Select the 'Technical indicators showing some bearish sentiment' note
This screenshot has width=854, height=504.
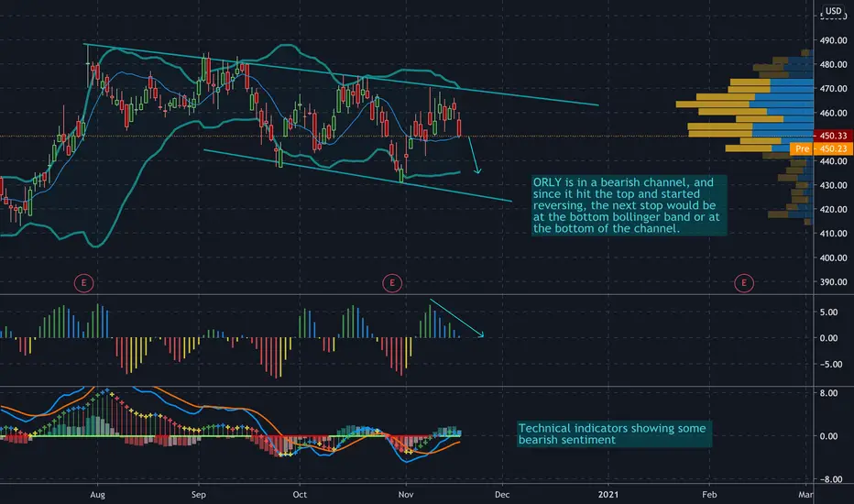(x=614, y=434)
